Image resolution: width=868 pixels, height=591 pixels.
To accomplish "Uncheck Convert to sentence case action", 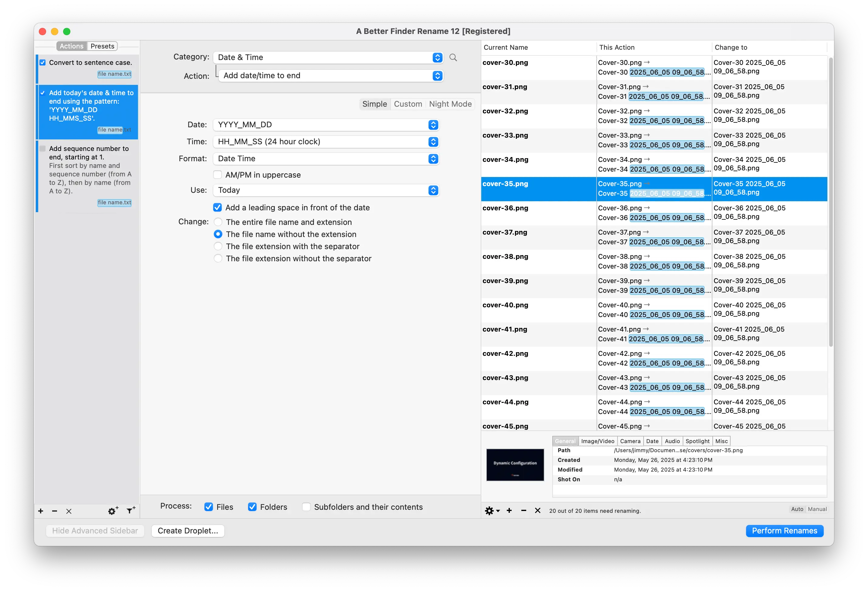I will pyautogui.click(x=42, y=63).
